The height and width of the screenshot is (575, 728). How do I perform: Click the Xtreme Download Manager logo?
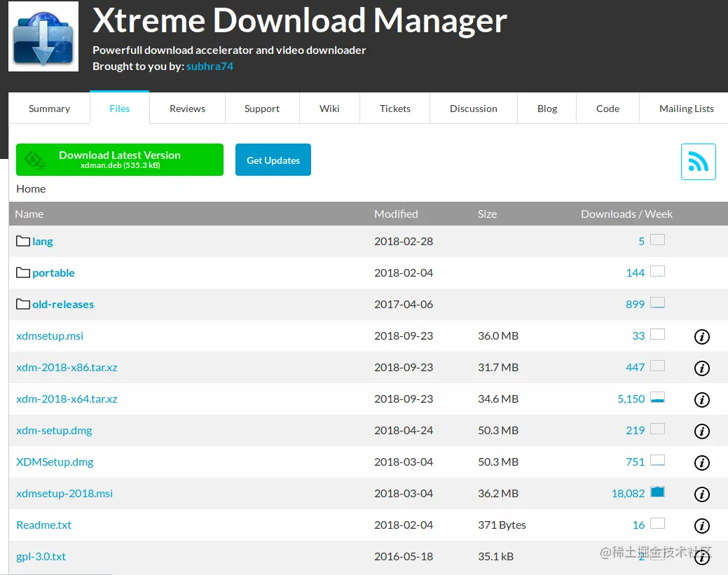pos(43,36)
